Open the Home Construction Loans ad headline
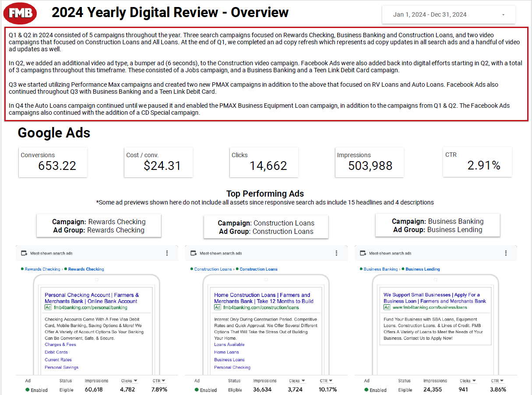The height and width of the screenshot is (395, 532). [x=264, y=298]
